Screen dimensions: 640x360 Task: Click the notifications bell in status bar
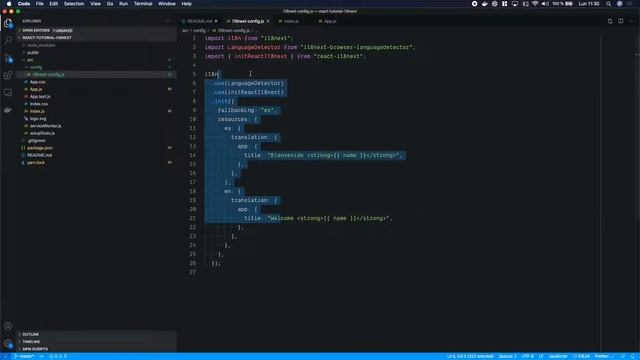tap(633, 356)
